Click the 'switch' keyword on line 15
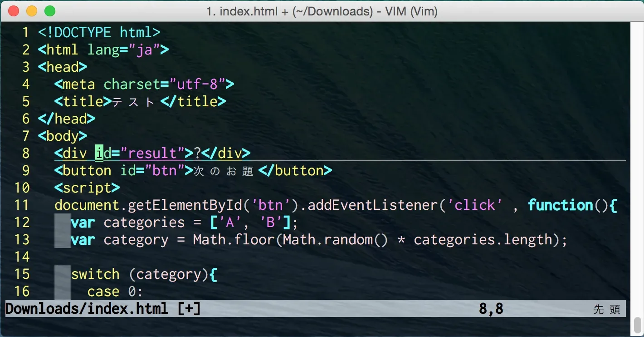 pyautogui.click(x=95, y=274)
